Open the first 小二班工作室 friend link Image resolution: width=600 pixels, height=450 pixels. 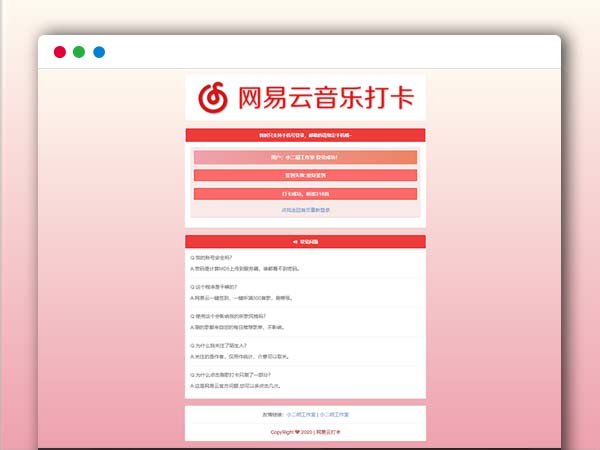[301, 414]
